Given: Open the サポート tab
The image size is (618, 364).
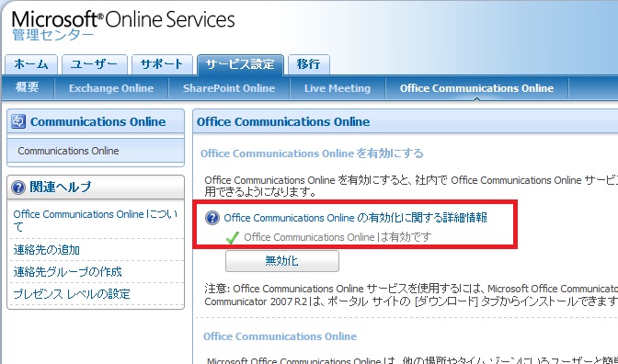Looking at the screenshot, I should click(162, 64).
